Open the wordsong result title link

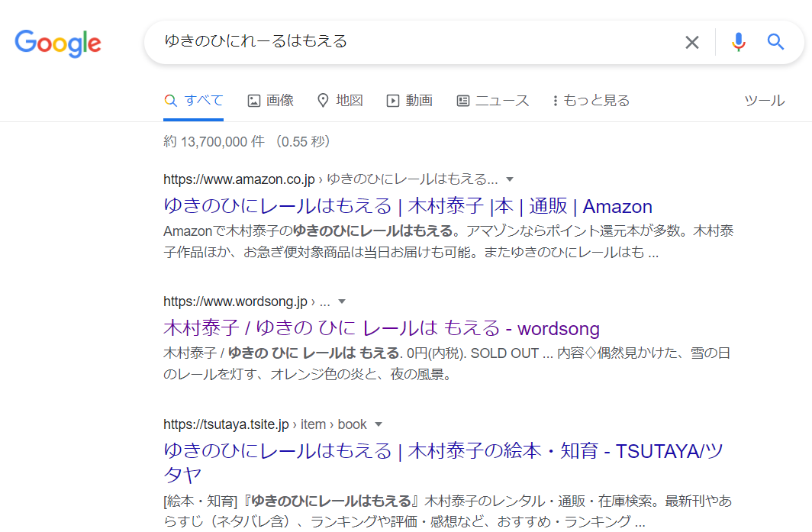pos(381,328)
